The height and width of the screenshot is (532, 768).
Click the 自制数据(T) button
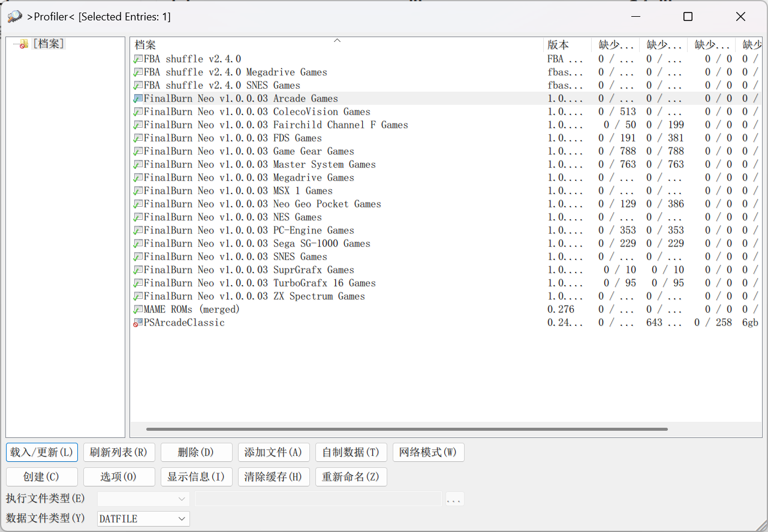(x=351, y=452)
